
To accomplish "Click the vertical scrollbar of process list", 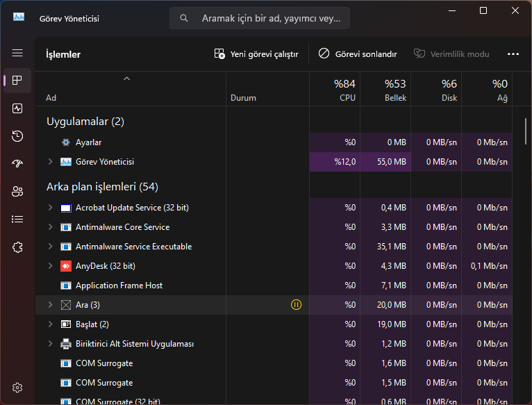I will pos(526,131).
